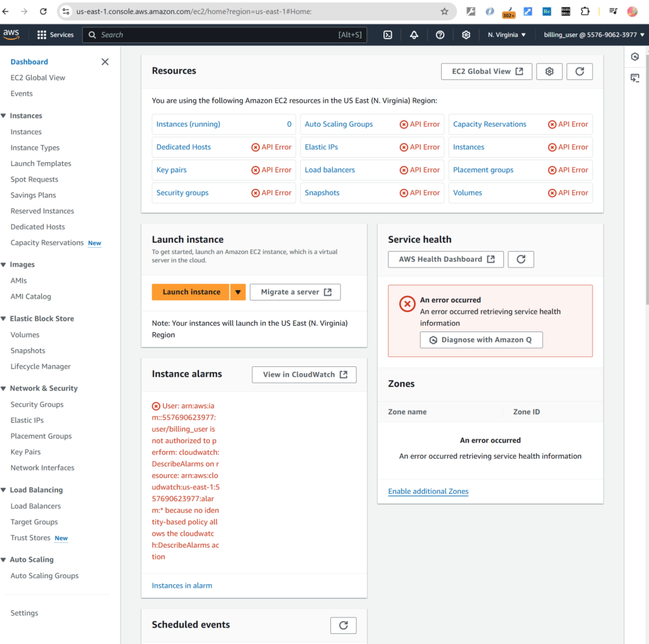The width and height of the screenshot is (649, 644).
Task: Click the Launch instance button
Action: (191, 292)
